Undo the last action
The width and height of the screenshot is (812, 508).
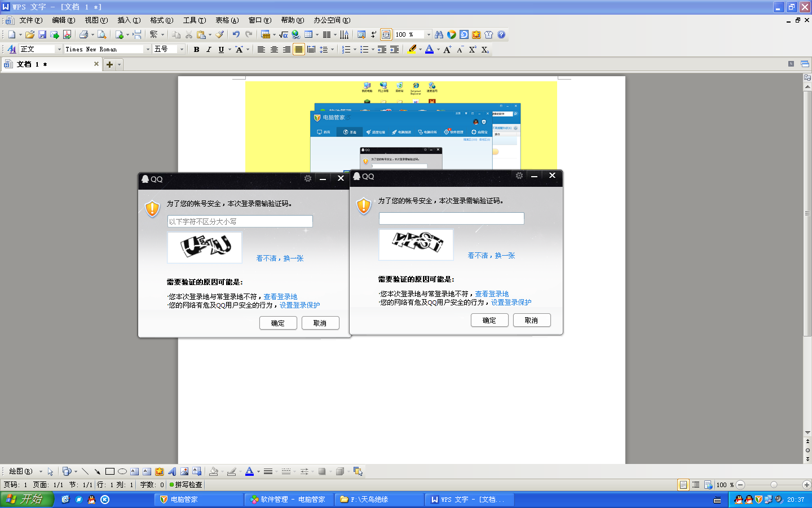(x=236, y=34)
